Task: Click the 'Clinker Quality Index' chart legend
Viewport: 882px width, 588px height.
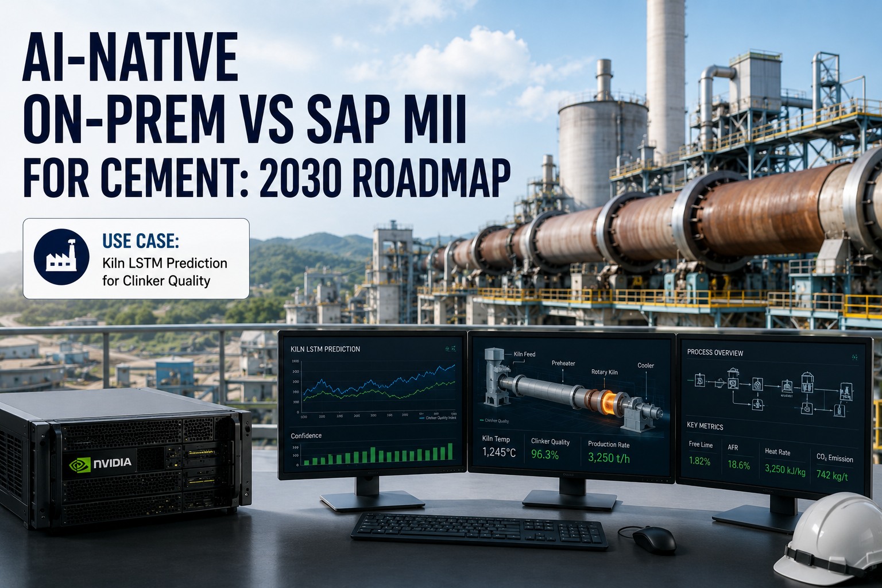Action: [x=438, y=417]
